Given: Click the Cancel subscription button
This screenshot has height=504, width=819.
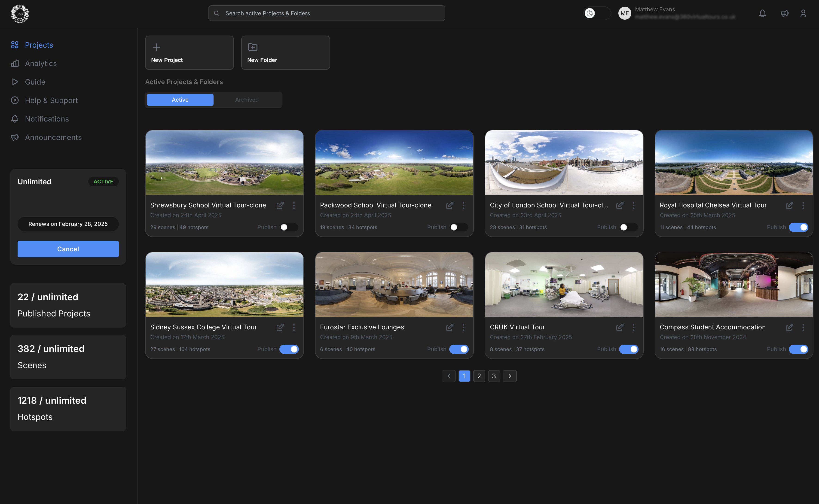Looking at the screenshot, I should tap(68, 249).
